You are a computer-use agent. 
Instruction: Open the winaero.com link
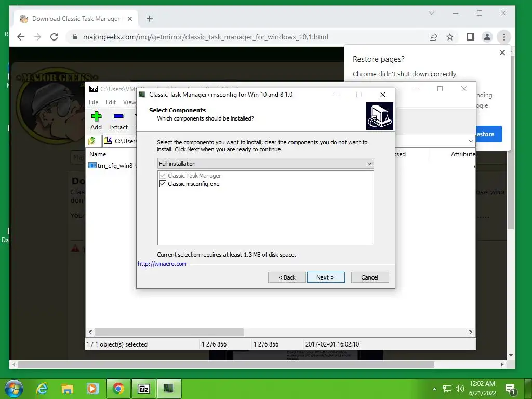click(x=162, y=264)
